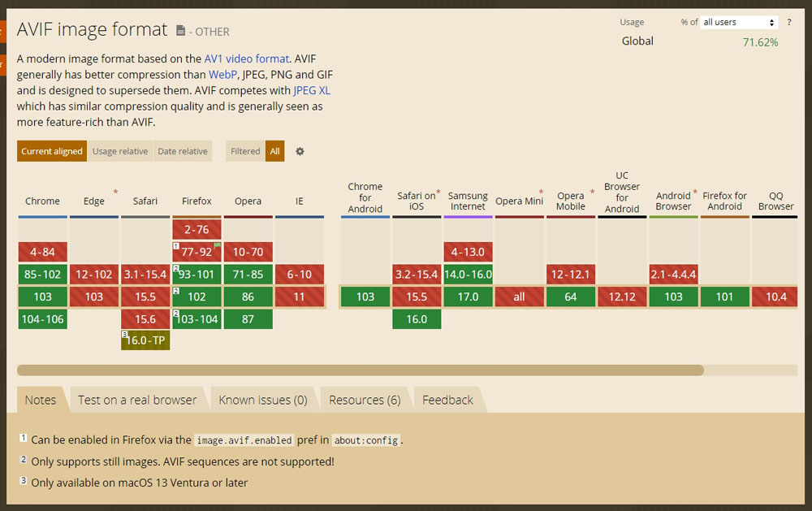812x511 pixels.
Task: Click the document icon beside the AVIF title
Action: click(180, 31)
